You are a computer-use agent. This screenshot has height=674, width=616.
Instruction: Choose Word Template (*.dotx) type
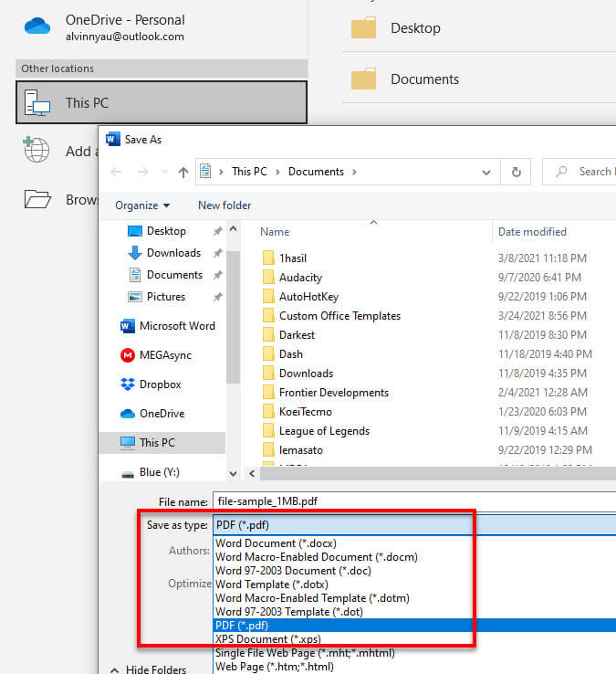point(414,584)
